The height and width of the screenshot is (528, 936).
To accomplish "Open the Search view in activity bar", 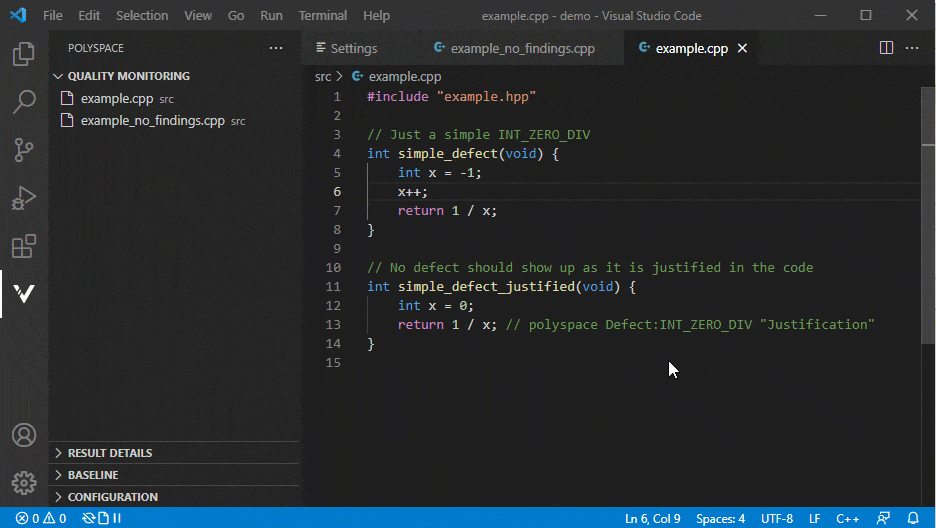I will coord(24,102).
